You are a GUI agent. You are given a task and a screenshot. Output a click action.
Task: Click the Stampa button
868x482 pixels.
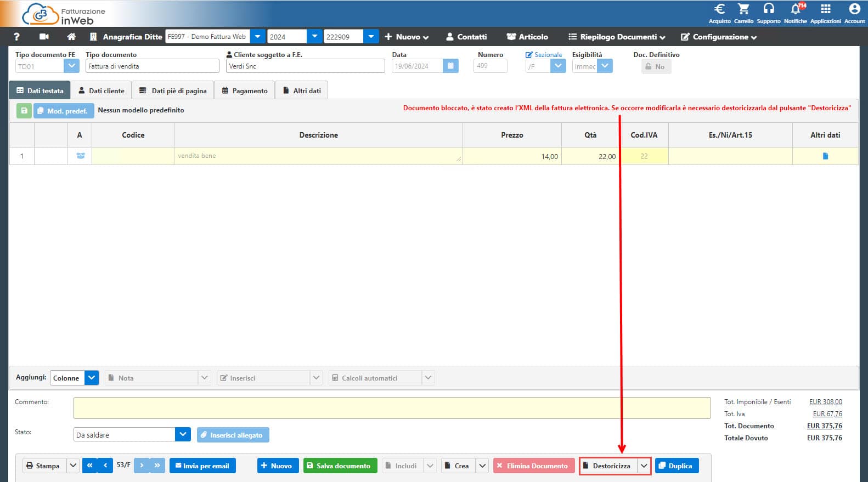[x=44, y=466]
